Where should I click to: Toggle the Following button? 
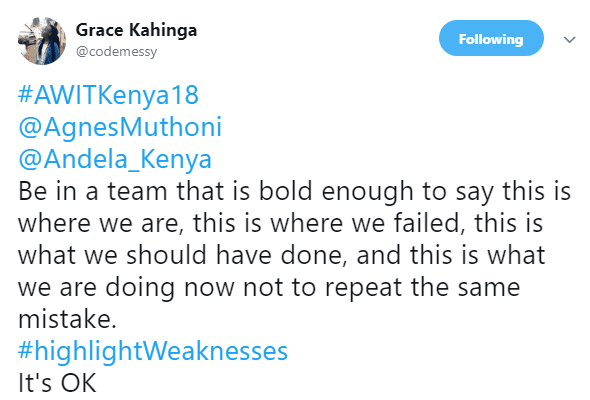click(x=491, y=38)
